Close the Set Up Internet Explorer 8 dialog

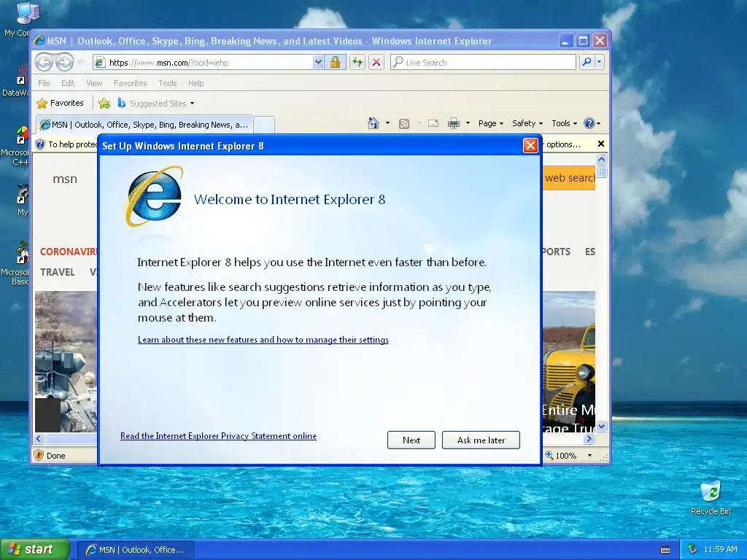point(530,145)
